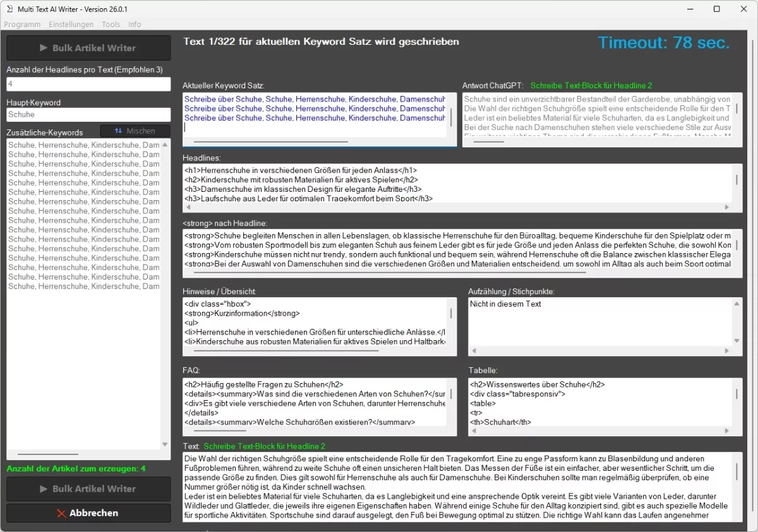The height and width of the screenshot is (532, 758).
Task: Click the Herrenschuhe h1 headline line
Action: pos(301,170)
